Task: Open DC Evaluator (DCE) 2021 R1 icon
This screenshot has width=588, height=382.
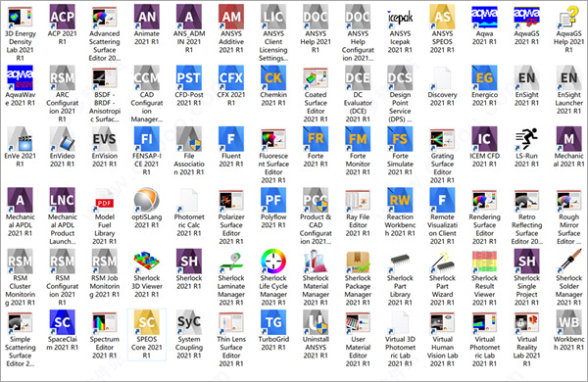Action: click(358, 78)
